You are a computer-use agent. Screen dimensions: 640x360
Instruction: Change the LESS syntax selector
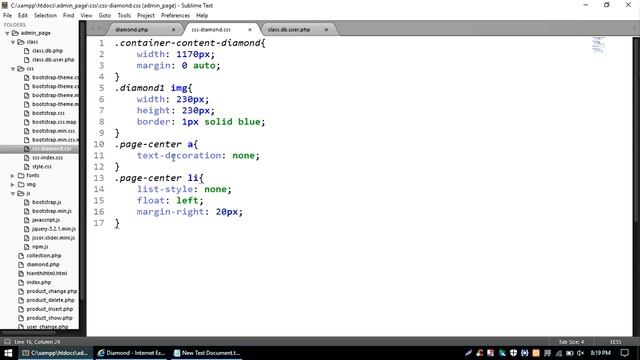[616, 342]
